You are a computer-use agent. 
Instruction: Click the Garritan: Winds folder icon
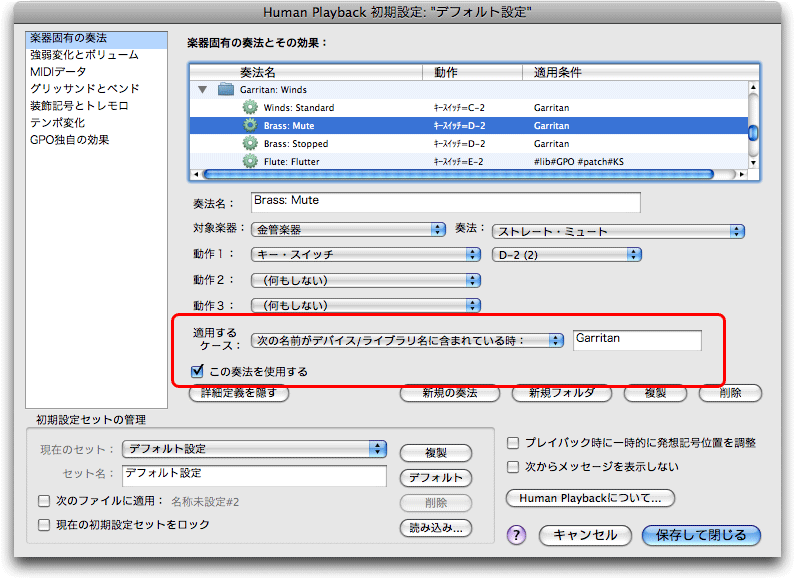coord(226,89)
